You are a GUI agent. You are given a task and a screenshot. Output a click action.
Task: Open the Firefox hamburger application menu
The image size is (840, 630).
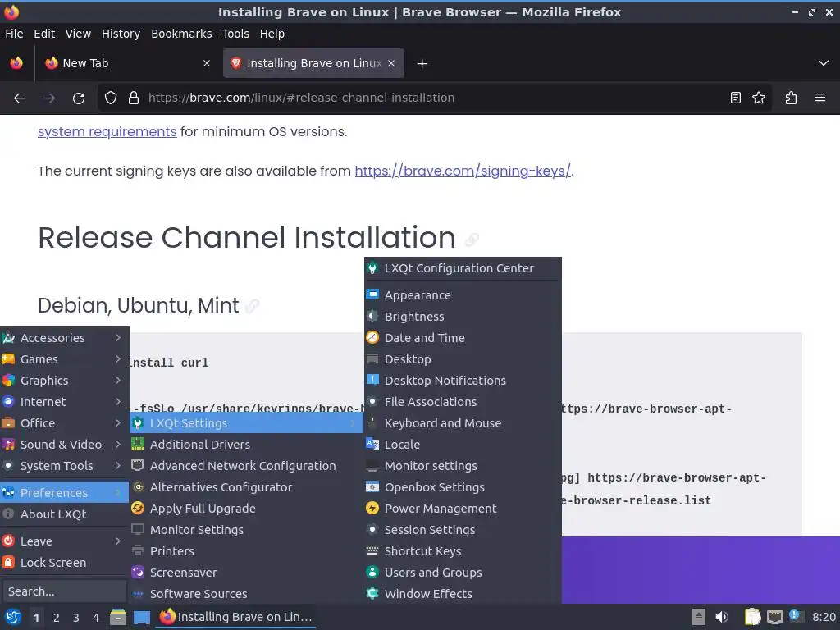pyautogui.click(x=820, y=98)
